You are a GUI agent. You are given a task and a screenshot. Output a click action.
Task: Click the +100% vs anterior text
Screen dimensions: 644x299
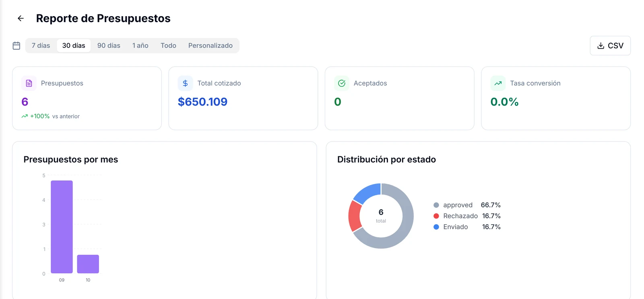pyautogui.click(x=55, y=116)
